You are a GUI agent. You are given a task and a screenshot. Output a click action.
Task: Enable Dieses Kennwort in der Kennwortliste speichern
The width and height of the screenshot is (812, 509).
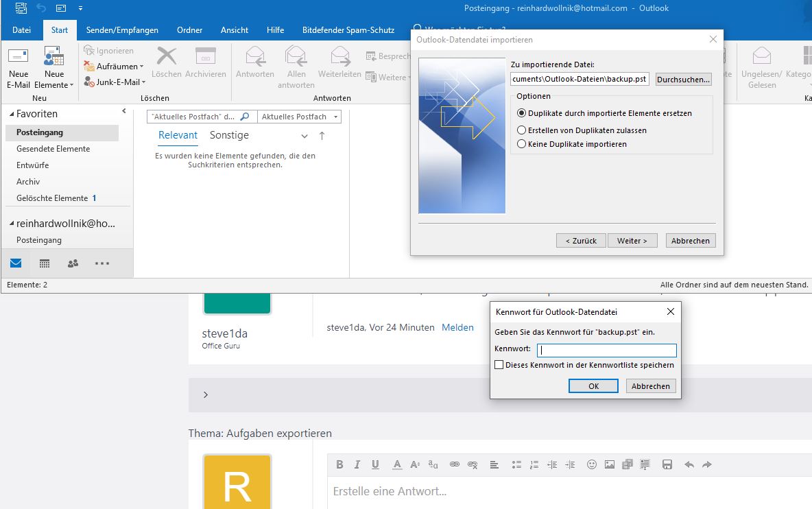click(499, 365)
